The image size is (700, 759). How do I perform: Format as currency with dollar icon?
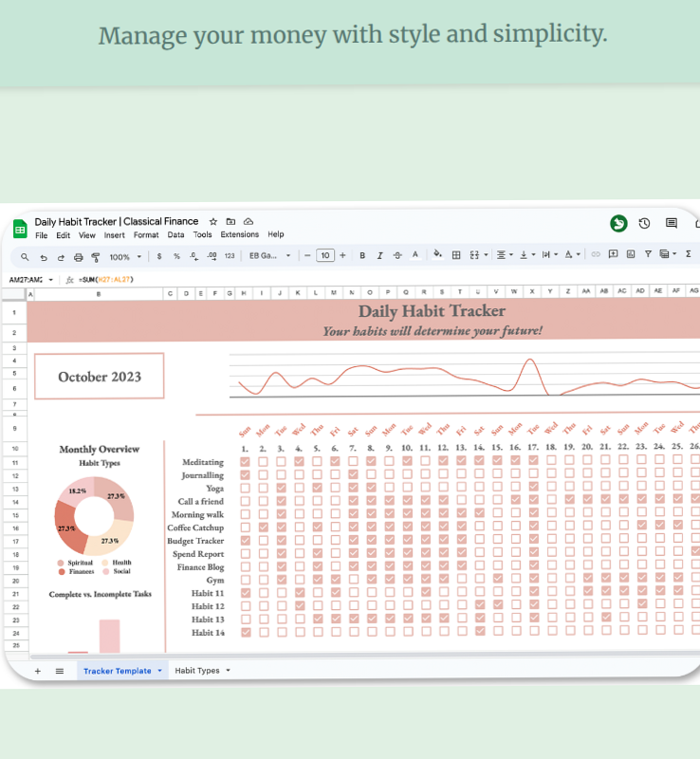[x=159, y=256]
